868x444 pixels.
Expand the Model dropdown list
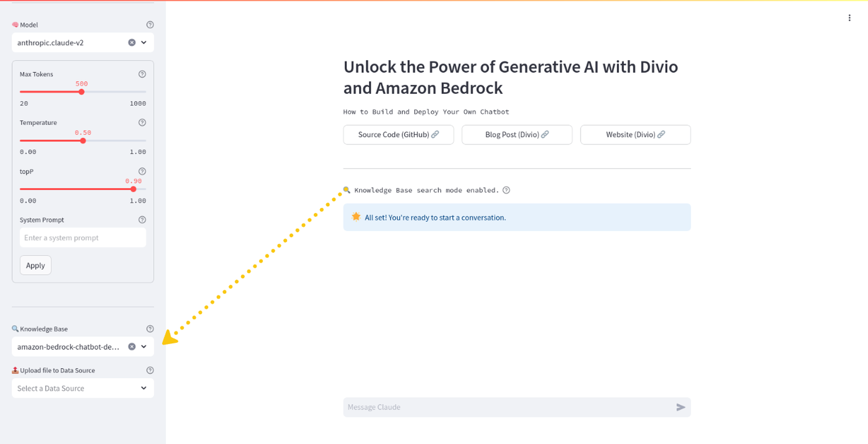point(144,42)
